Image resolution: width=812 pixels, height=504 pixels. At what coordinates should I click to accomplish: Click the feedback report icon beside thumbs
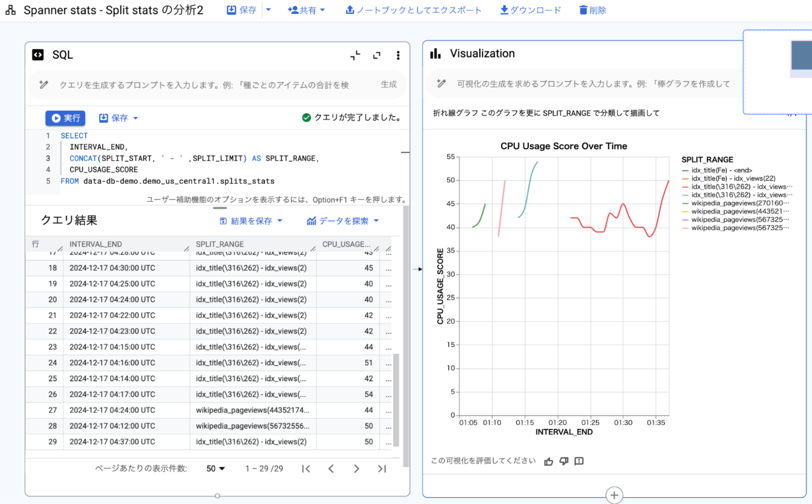(x=579, y=462)
